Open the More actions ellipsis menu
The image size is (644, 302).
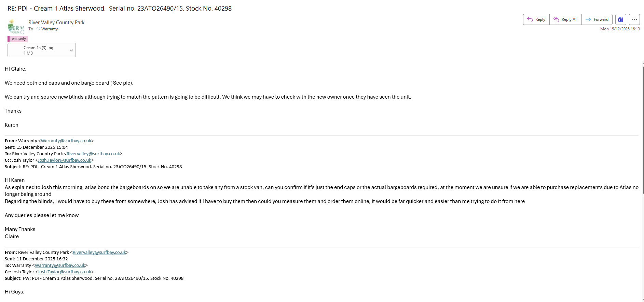click(634, 19)
